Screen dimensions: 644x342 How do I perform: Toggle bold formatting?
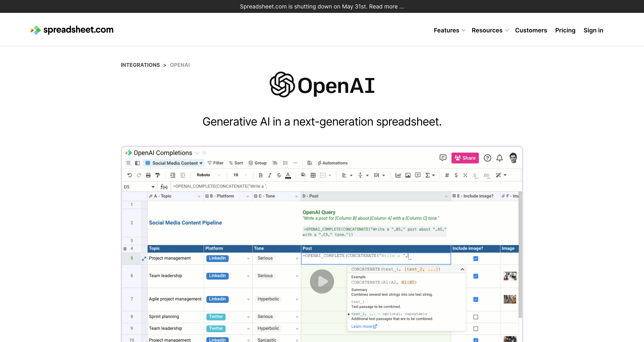(260, 175)
